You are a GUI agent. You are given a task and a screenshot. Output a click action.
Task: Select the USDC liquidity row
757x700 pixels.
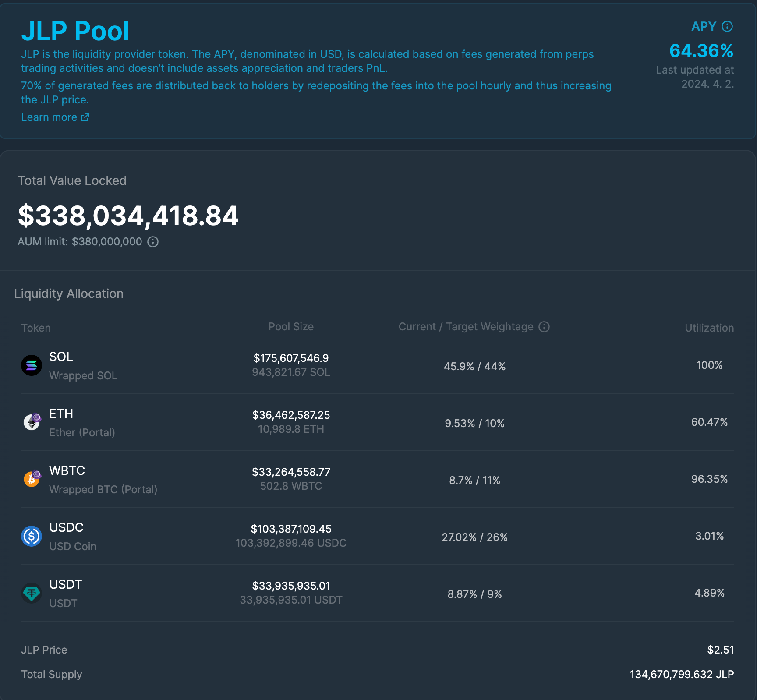(x=378, y=536)
